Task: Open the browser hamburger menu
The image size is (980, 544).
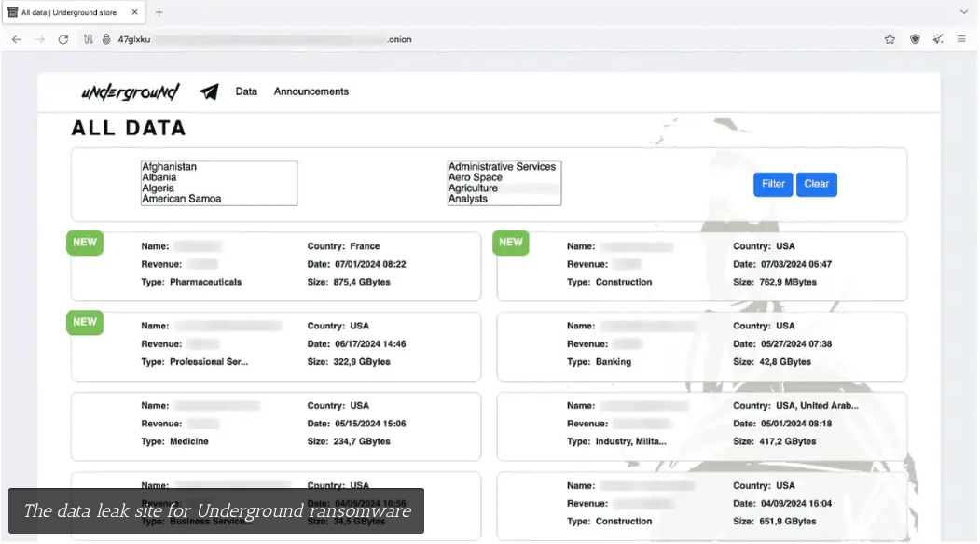Action: point(961,39)
